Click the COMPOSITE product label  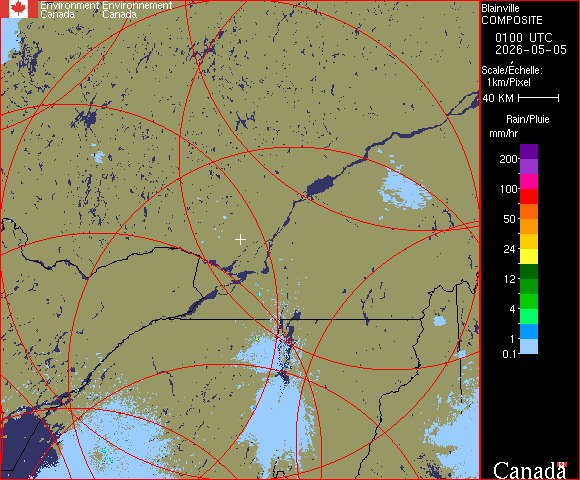click(512, 20)
